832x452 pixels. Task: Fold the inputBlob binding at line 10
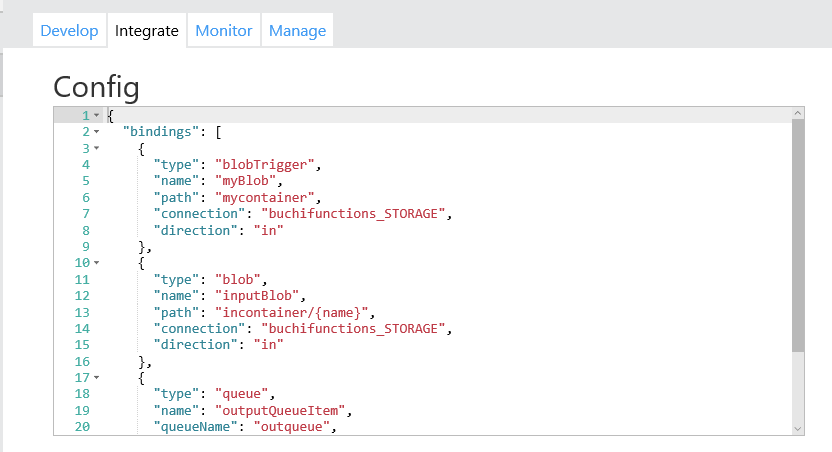coord(96,262)
